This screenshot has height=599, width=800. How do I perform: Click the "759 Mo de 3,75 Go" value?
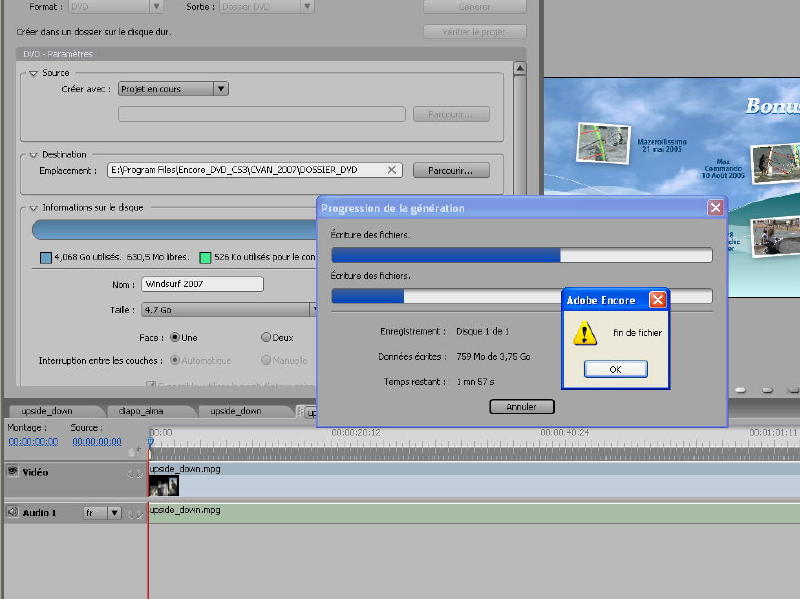coord(493,357)
